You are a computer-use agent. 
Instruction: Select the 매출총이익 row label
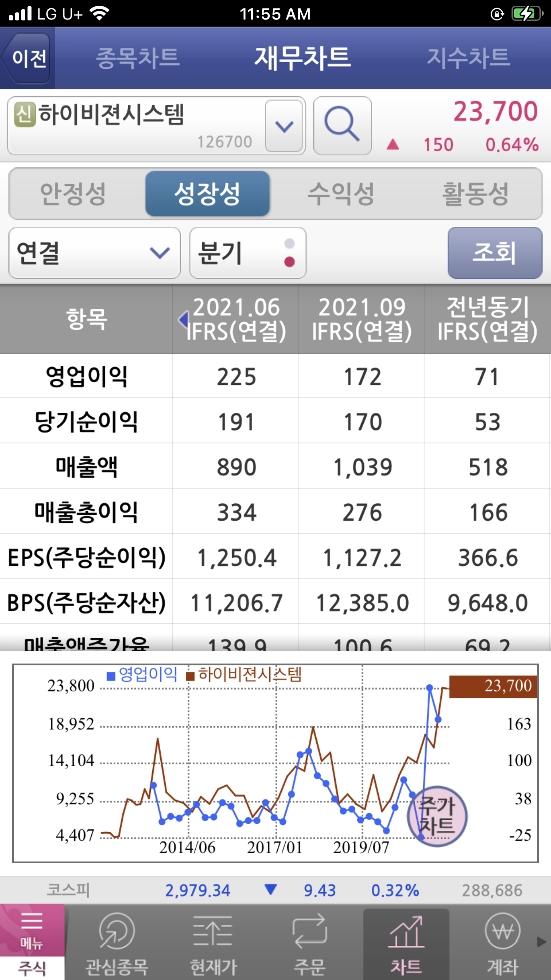coord(87,512)
